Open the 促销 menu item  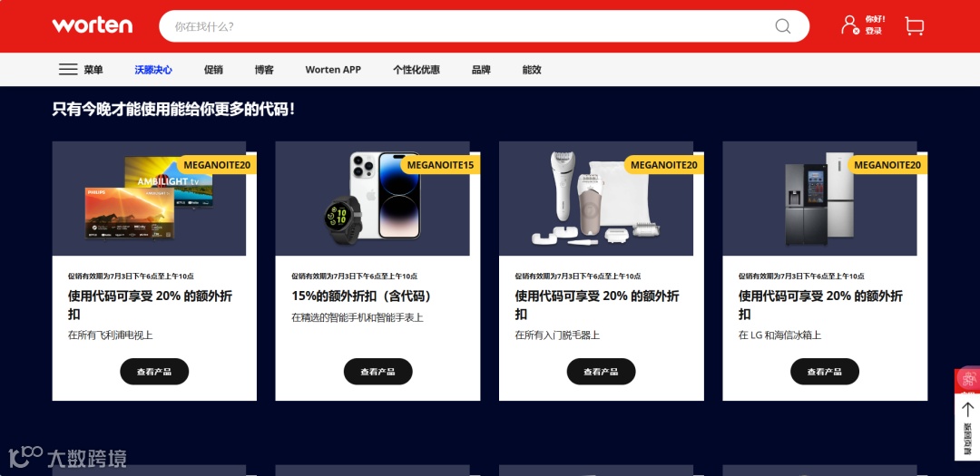[x=214, y=70]
